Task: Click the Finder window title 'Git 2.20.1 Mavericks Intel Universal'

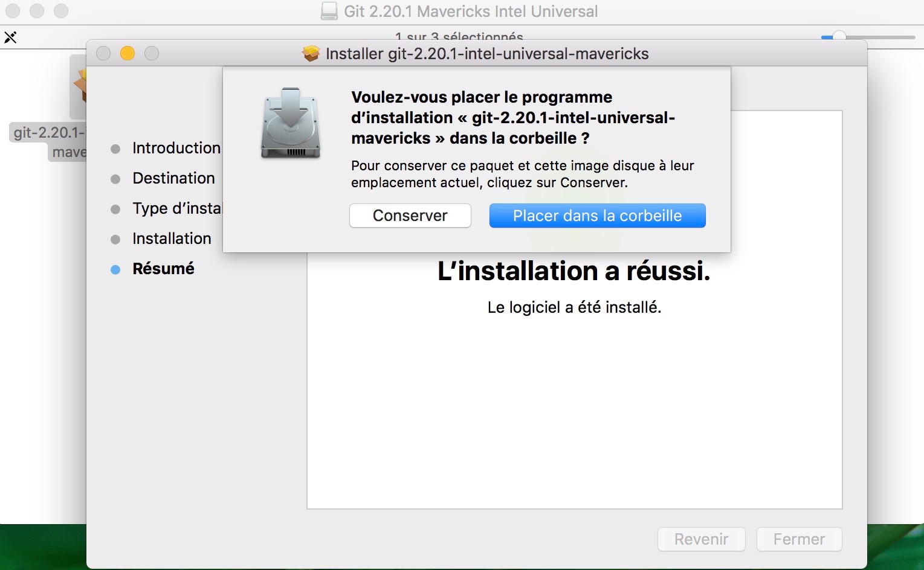Action: click(471, 11)
